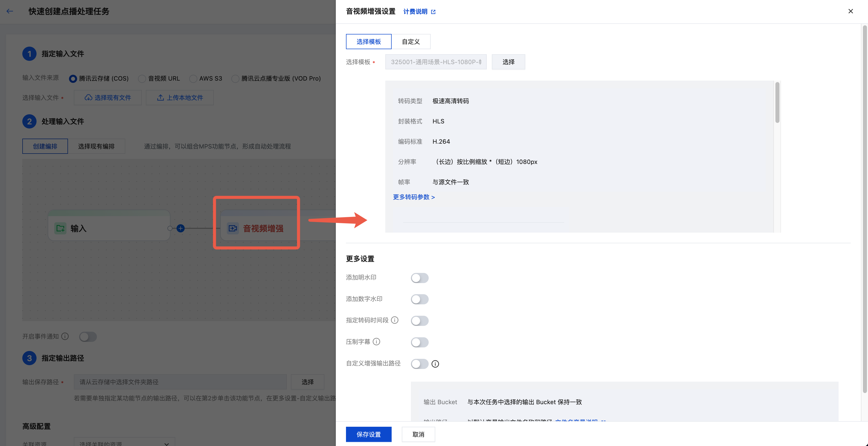
Task: Switch to the 自定义 tab
Action: [410, 41]
